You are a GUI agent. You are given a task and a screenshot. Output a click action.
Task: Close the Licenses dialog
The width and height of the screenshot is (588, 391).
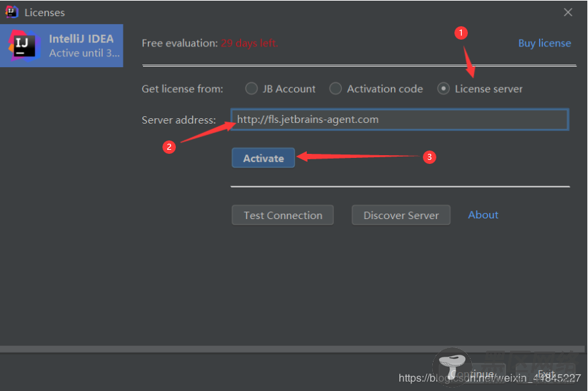pyautogui.click(x=568, y=12)
